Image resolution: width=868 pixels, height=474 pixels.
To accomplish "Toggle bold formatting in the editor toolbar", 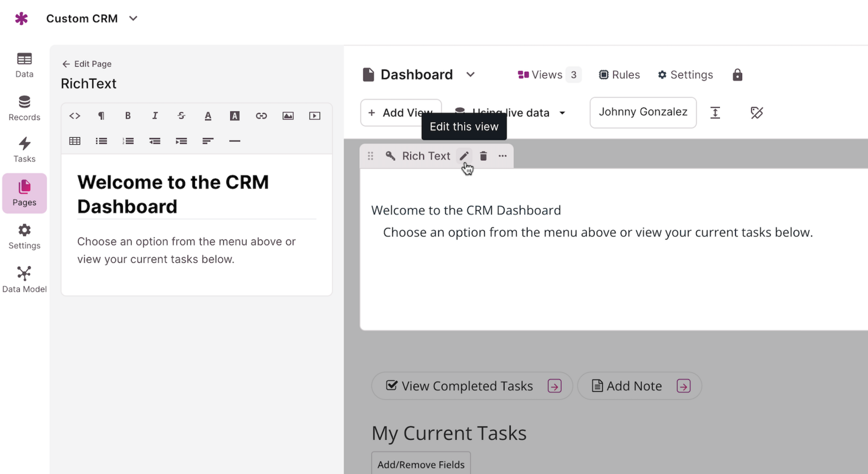I will pyautogui.click(x=128, y=116).
